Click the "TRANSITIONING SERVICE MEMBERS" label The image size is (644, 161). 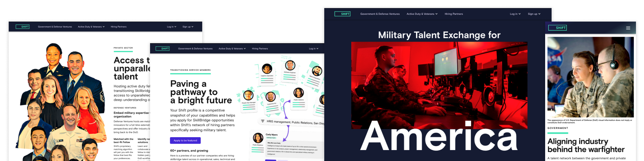click(190, 70)
